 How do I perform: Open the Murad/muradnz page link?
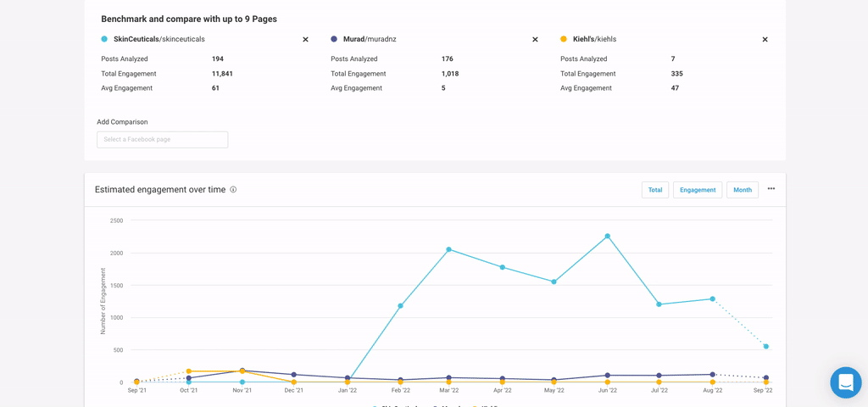coord(370,39)
